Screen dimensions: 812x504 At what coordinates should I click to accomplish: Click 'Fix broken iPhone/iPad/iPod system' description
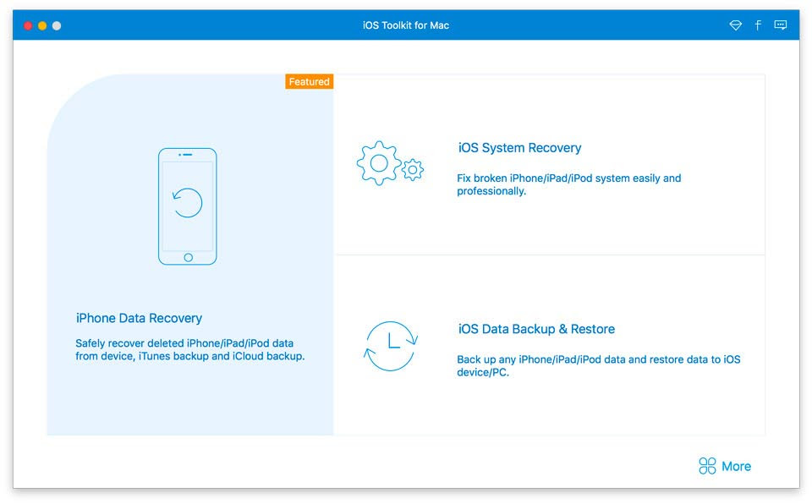568,184
